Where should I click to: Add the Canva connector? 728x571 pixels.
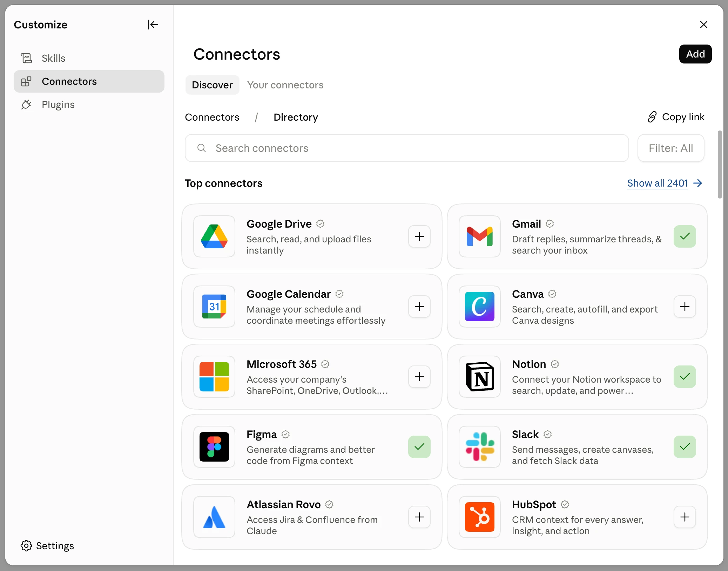pos(685,307)
